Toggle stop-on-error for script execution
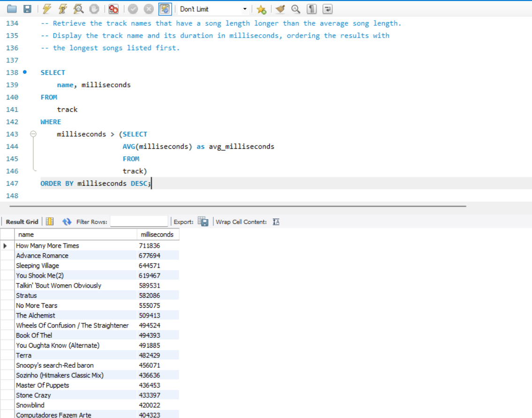 click(x=113, y=9)
